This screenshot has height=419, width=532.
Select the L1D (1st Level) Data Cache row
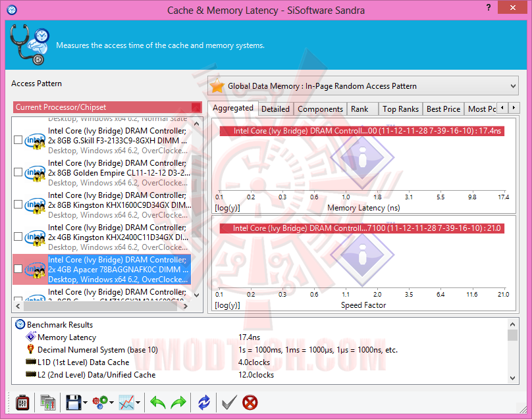tap(261, 362)
